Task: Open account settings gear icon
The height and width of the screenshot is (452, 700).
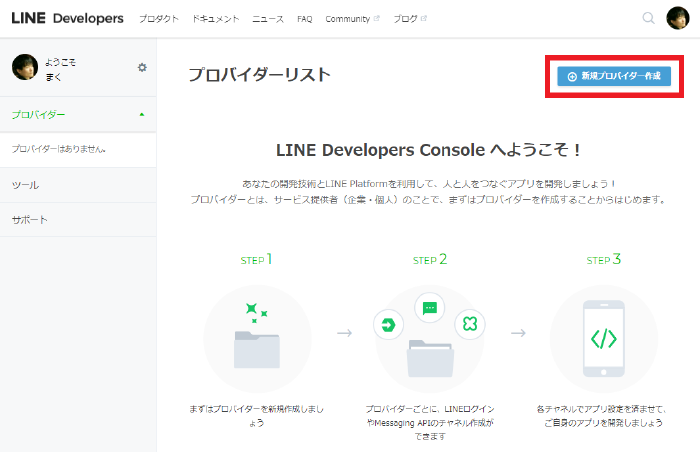Action: (x=142, y=67)
